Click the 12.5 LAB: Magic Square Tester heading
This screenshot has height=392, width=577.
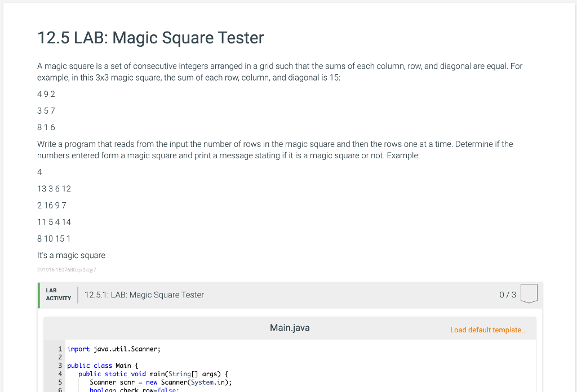[150, 38]
